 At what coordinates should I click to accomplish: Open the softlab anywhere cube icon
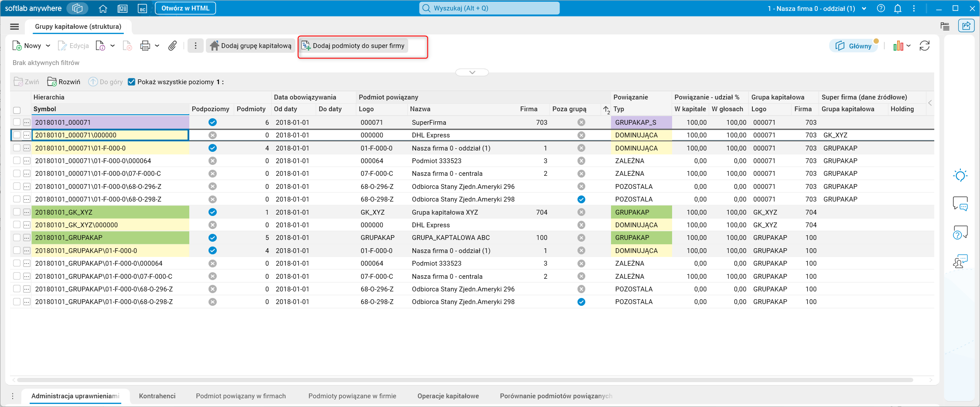[78, 8]
